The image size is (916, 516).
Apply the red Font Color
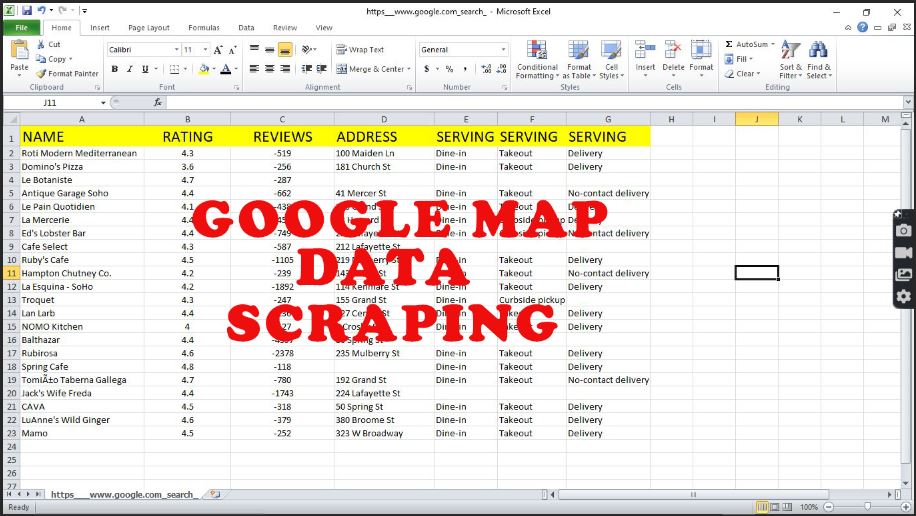click(225, 69)
